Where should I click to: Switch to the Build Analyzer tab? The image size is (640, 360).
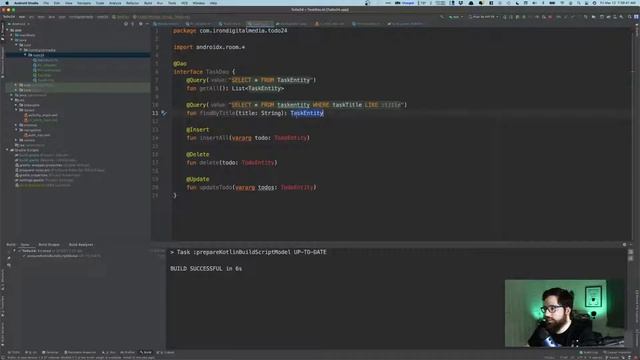click(x=81, y=244)
